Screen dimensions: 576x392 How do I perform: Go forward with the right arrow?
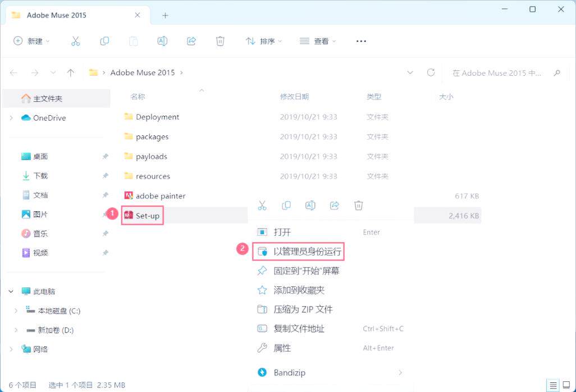click(35, 73)
